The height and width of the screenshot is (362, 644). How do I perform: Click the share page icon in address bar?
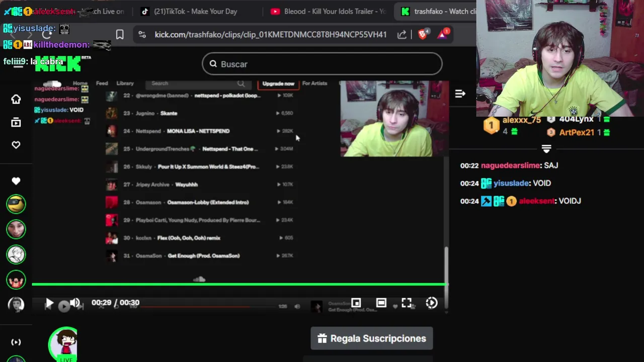[x=401, y=34]
